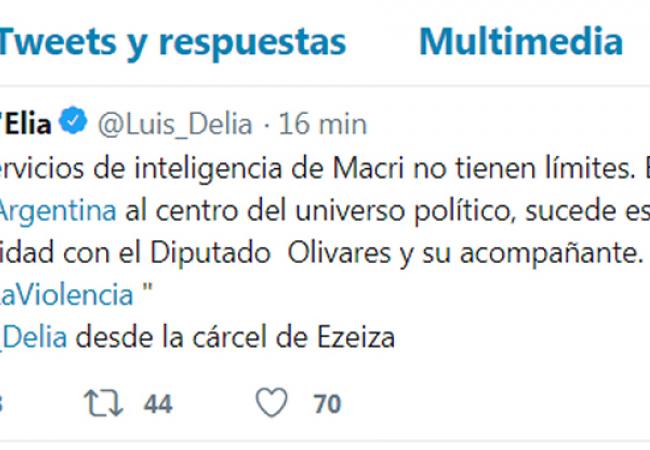Open the blue _Delia mention link

coord(33,337)
